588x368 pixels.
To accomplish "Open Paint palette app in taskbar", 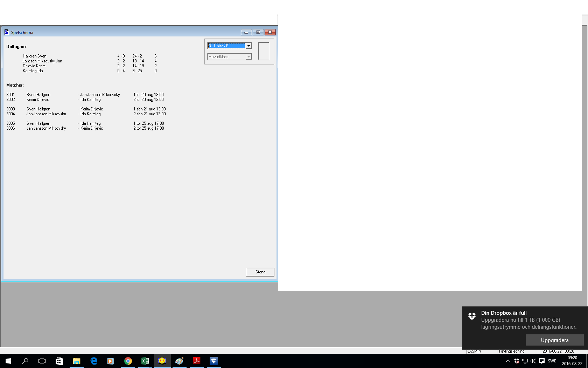I will pyautogui.click(x=179, y=361).
